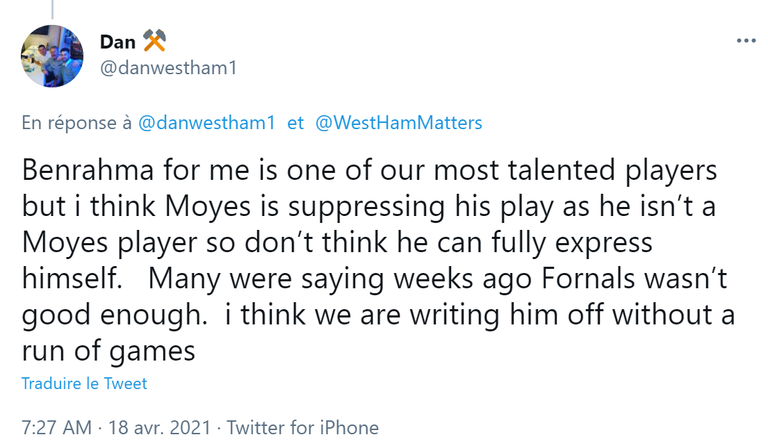This screenshot has width=768, height=448.
Task: Click the "et" between the two mentions
Action: click(x=295, y=123)
